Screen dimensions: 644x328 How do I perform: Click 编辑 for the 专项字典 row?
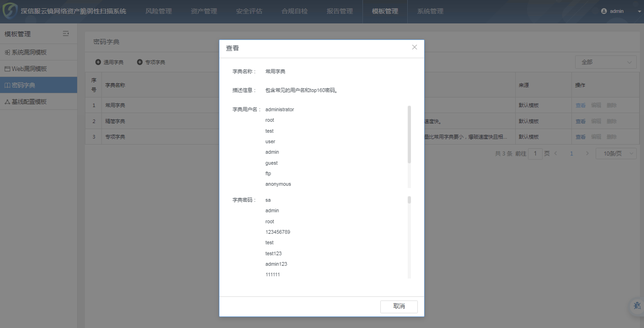596,137
